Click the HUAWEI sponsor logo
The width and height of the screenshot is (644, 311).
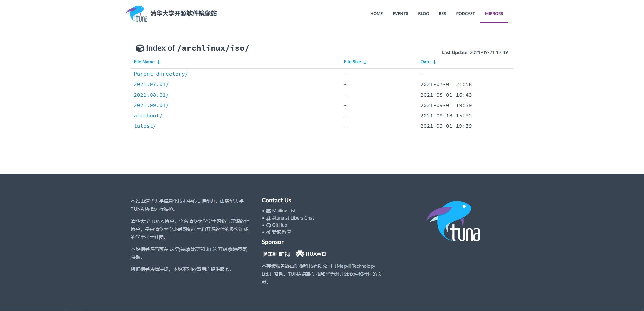[x=311, y=254]
